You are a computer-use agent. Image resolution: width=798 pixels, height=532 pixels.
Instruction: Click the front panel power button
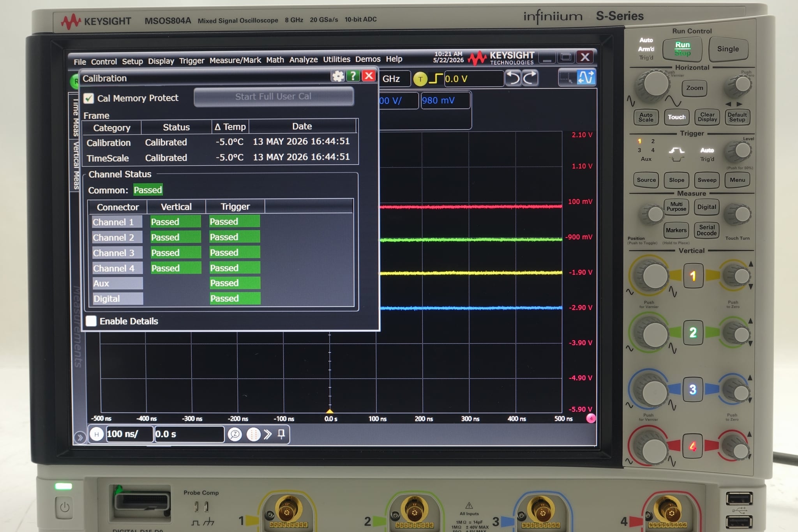65,507
